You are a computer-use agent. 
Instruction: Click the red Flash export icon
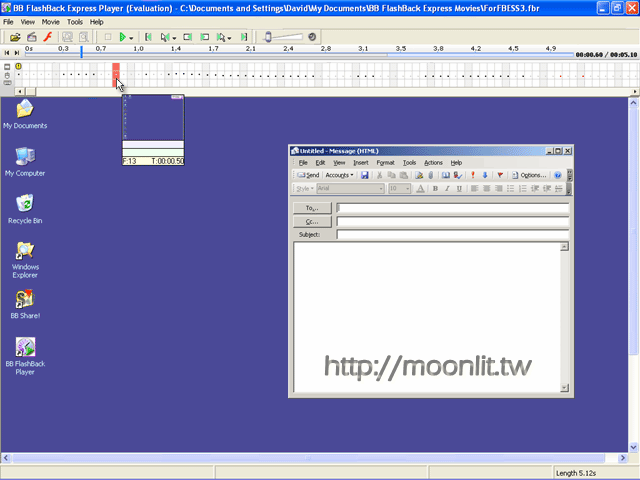point(46,37)
